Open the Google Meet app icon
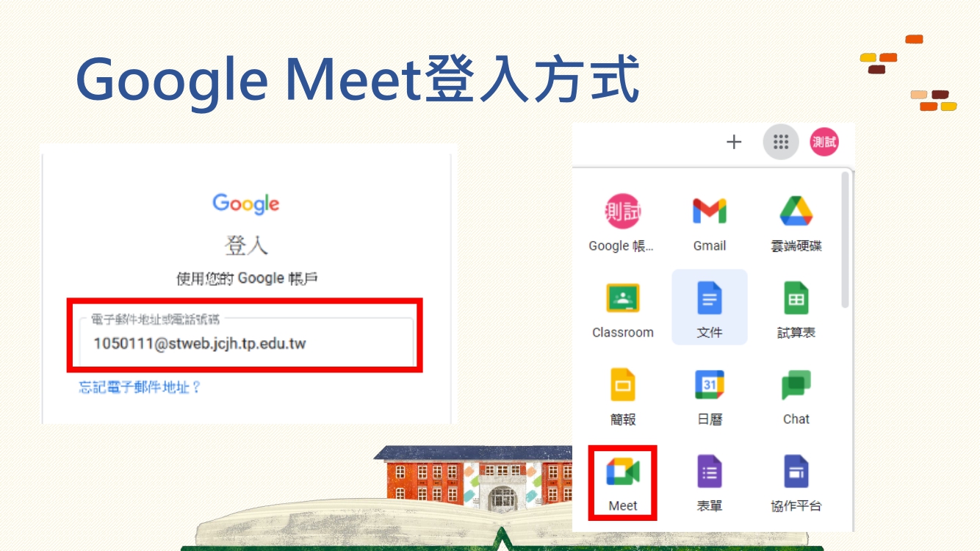 click(x=623, y=482)
